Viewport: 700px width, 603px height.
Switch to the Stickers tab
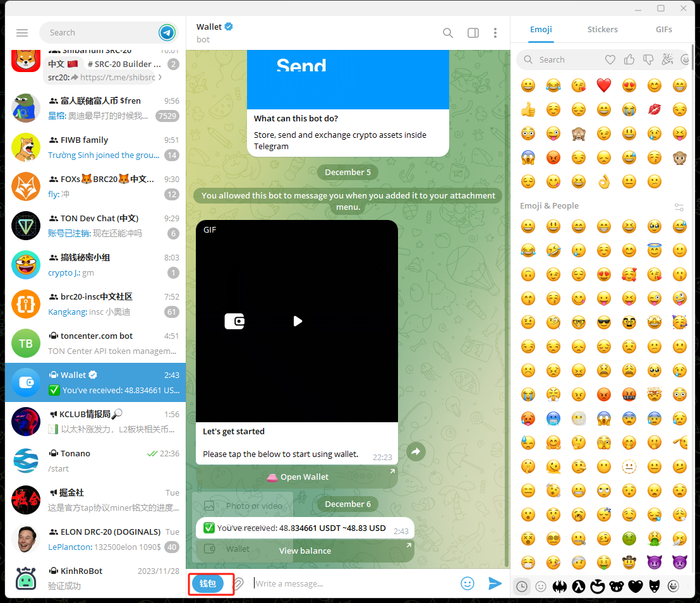pos(602,30)
